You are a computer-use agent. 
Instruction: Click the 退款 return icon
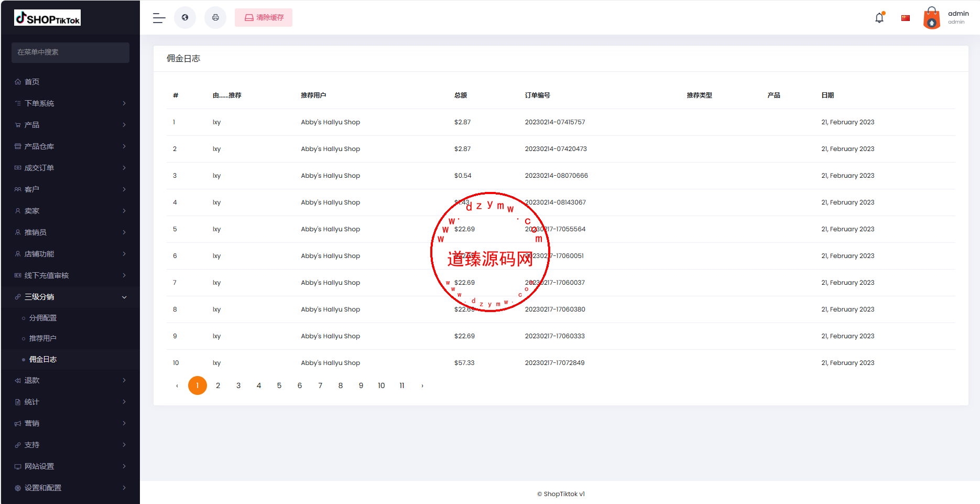[18, 380]
